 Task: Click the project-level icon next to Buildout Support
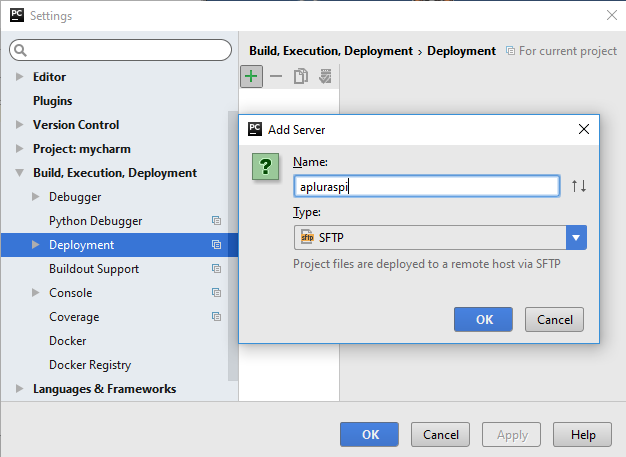coord(216,269)
